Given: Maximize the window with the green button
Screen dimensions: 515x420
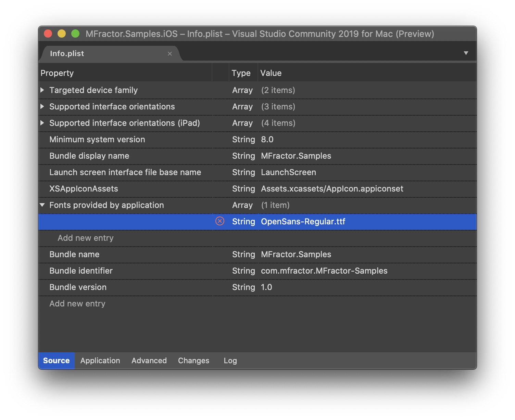Looking at the screenshot, I should point(75,34).
